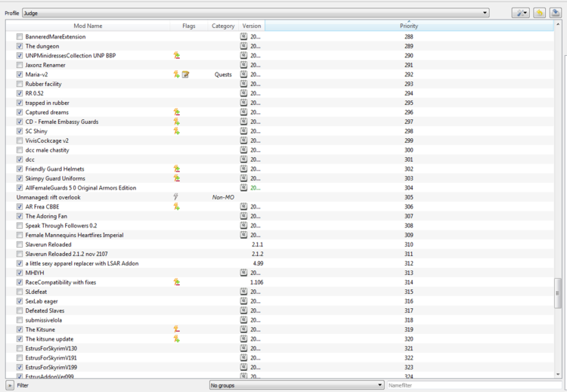Click version icon for BanneredMareExtension

(243, 36)
